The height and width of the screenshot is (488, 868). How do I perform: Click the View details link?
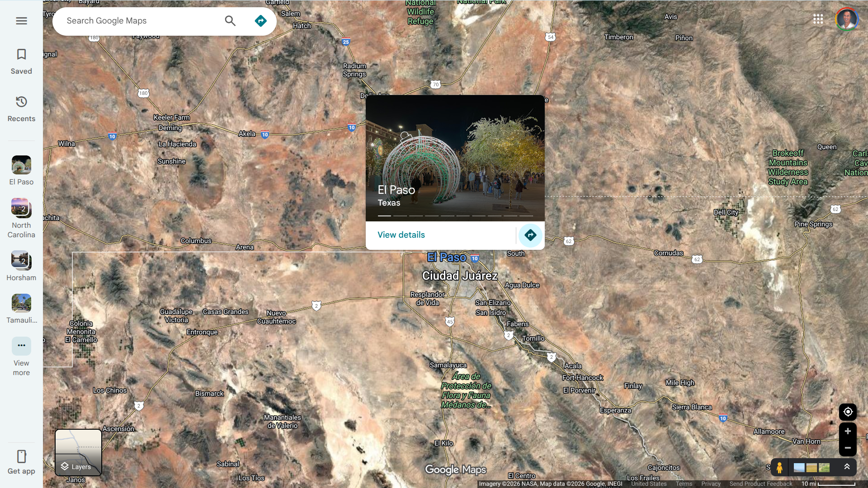tap(401, 235)
